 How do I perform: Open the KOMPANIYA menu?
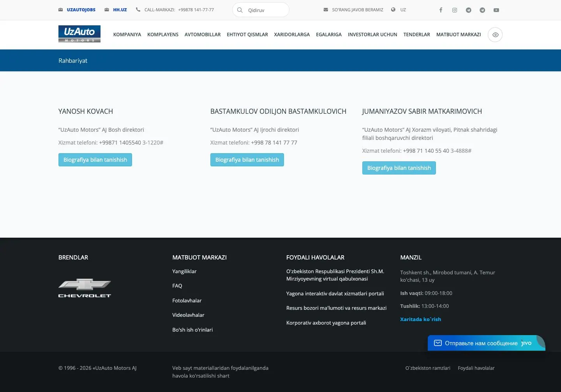point(127,35)
